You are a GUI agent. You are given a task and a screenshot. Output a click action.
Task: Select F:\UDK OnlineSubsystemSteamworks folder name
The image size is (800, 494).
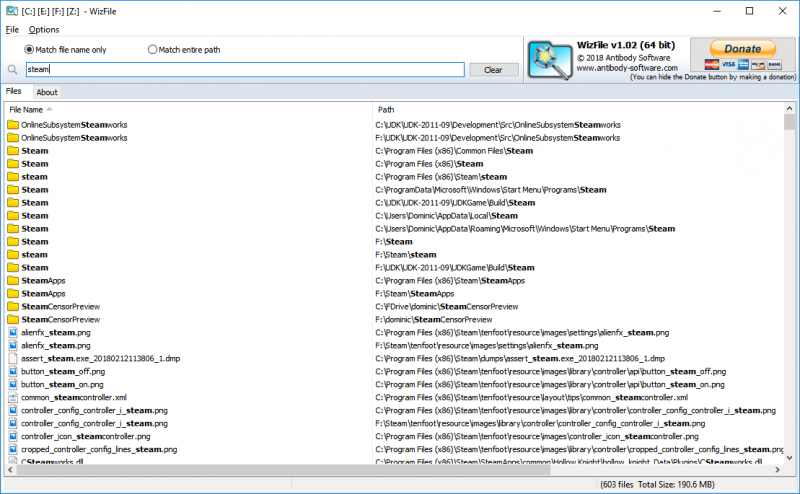[x=74, y=138]
